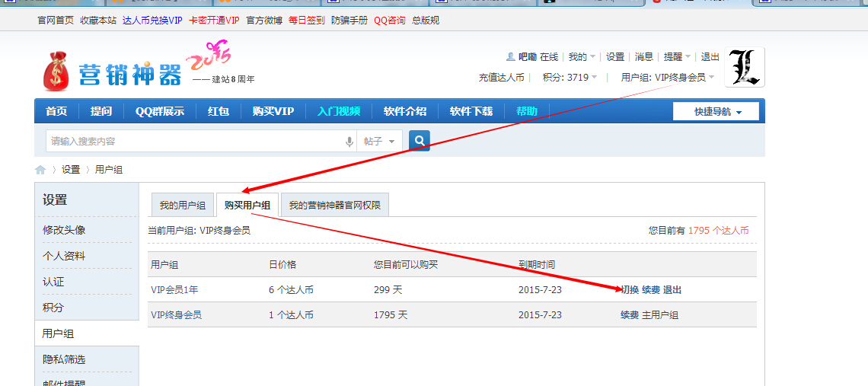Click 用户组 in the breadcrumb
The width and height of the screenshot is (868, 386).
pos(108,170)
